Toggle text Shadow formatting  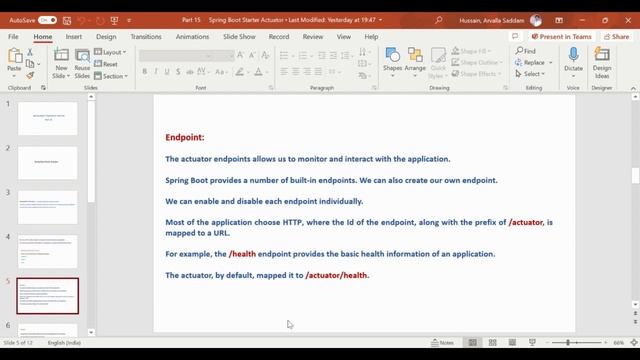(178, 72)
